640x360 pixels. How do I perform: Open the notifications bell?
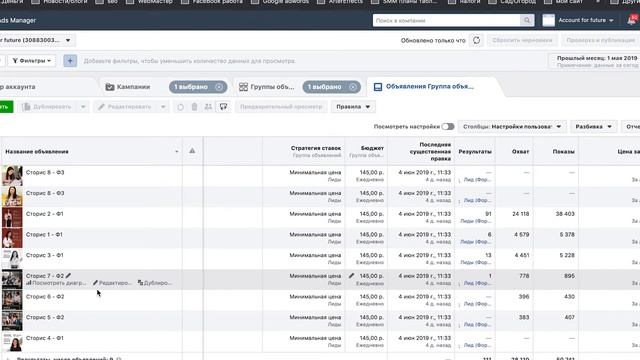click(x=632, y=20)
